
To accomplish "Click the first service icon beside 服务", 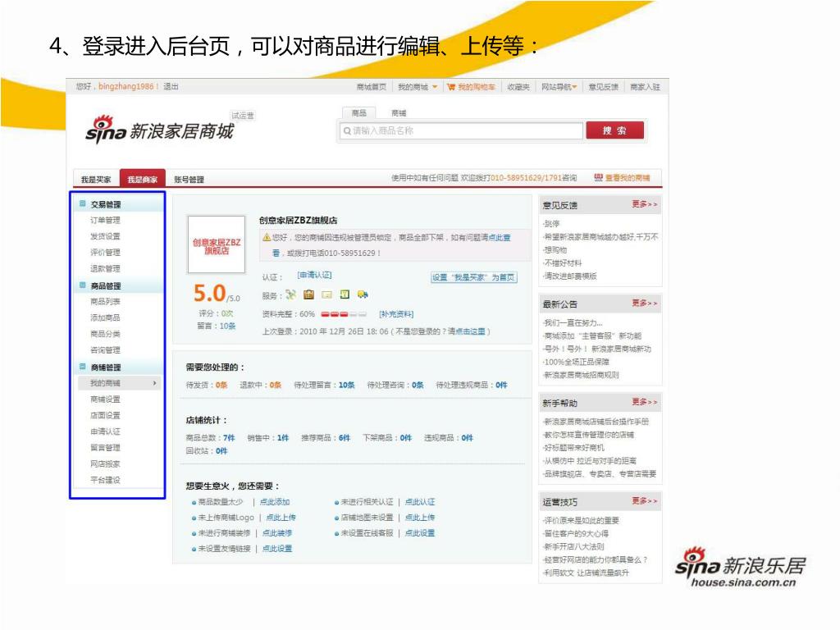I will 290,295.
